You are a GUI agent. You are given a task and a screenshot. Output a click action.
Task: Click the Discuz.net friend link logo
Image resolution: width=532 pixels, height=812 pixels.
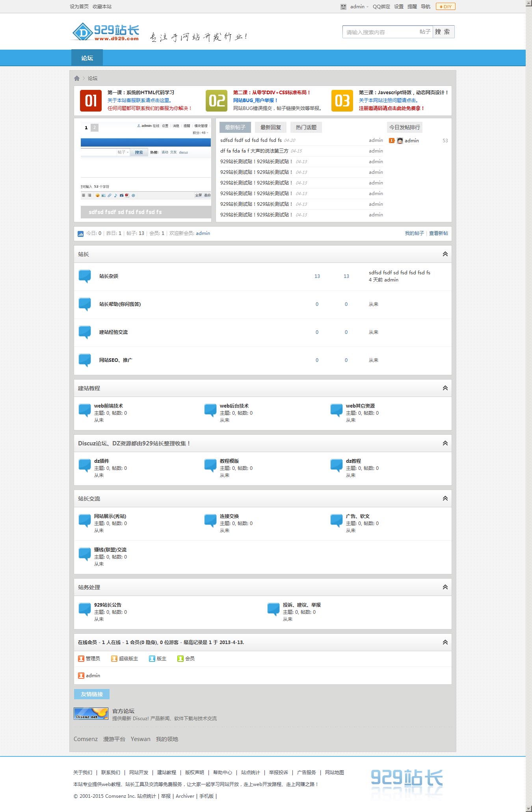tap(91, 713)
